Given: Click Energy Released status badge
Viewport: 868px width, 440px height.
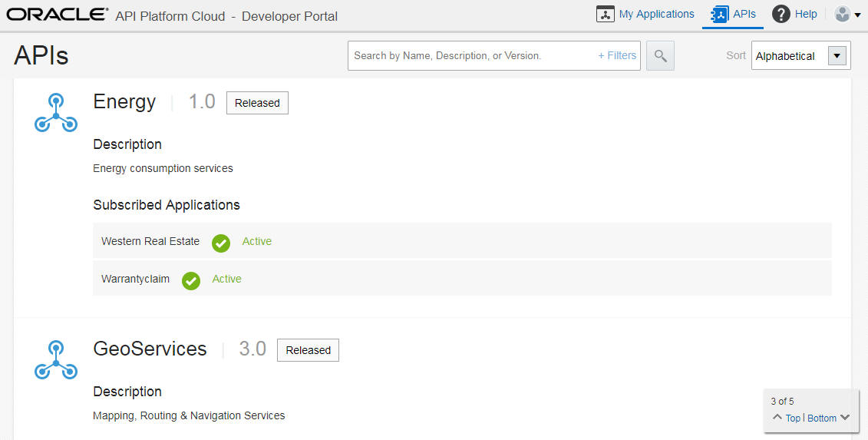Looking at the screenshot, I should (257, 103).
